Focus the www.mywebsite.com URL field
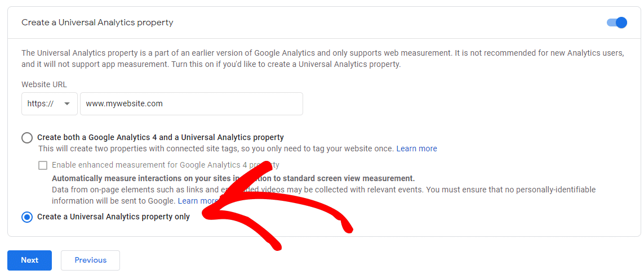 click(x=192, y=104)
